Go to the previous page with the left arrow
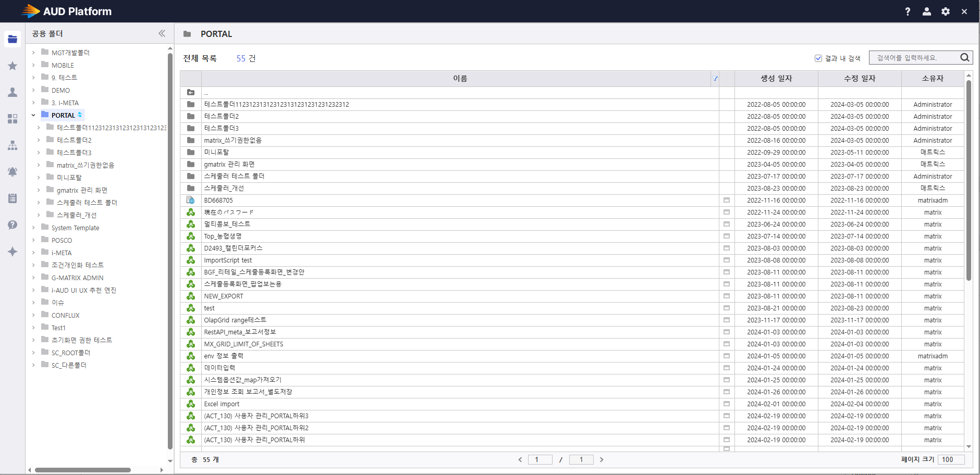980x475 pixels. (520, 459)
